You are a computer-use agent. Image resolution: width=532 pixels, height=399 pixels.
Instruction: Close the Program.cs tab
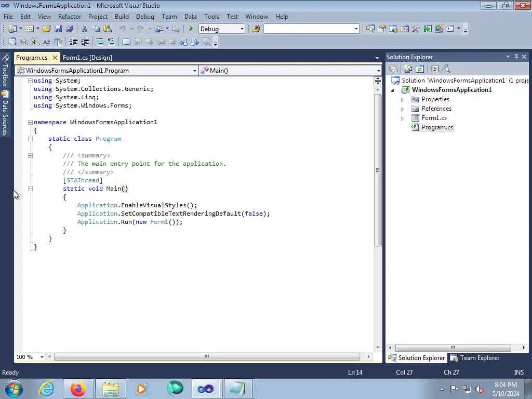click(55, 58)
